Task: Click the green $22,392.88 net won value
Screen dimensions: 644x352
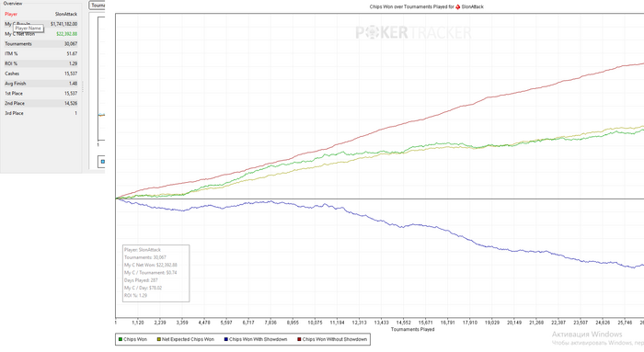Action: [x=66, y=34]
